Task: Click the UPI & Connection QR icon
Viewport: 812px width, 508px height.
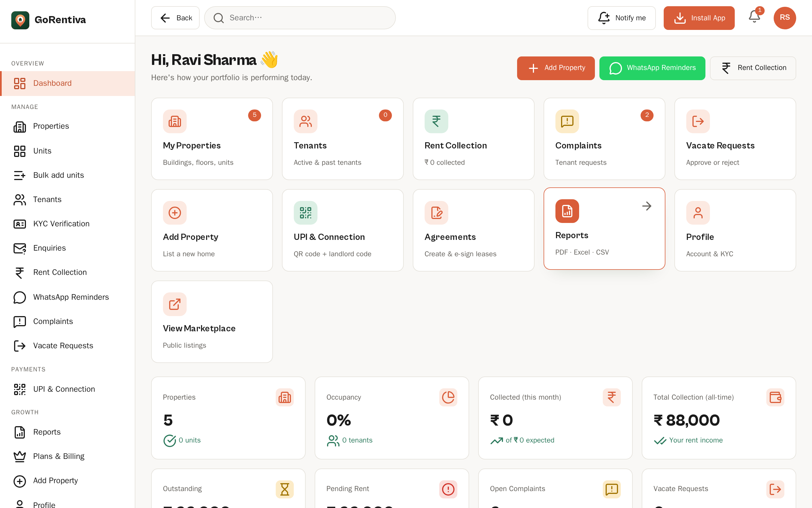Action: pos(305,212)
